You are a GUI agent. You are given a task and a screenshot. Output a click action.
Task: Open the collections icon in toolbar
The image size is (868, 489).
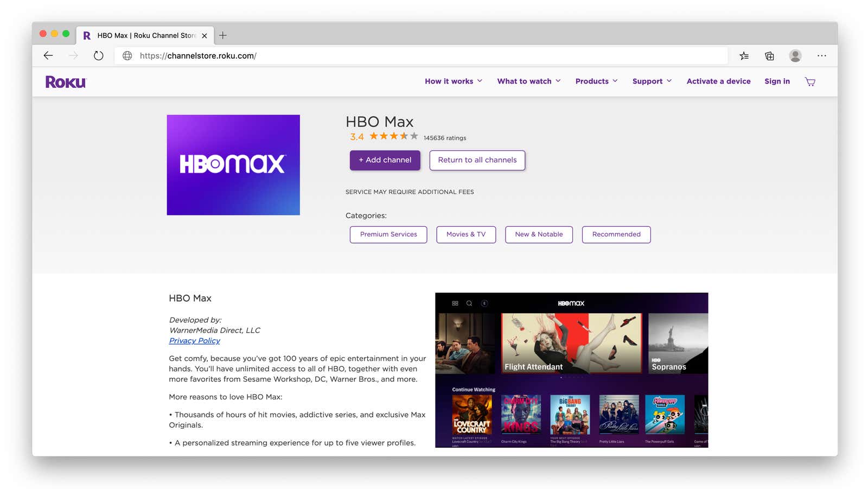tap(769, 55)
